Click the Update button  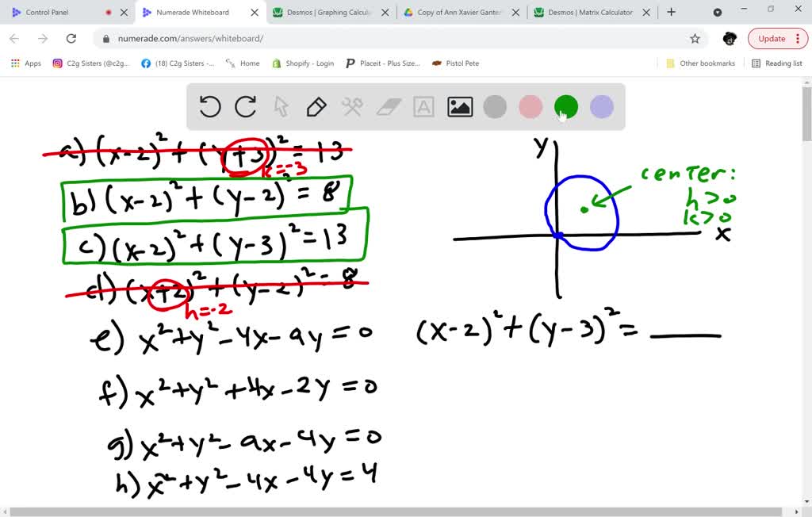(771, 38)
